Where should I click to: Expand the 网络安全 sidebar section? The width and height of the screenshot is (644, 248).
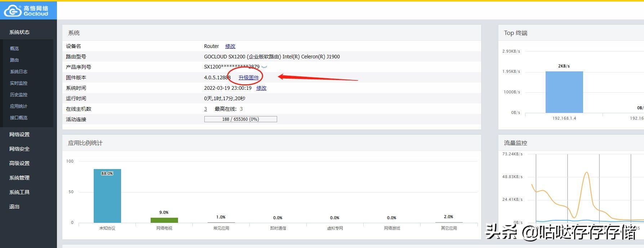click(x=19, y=149)
